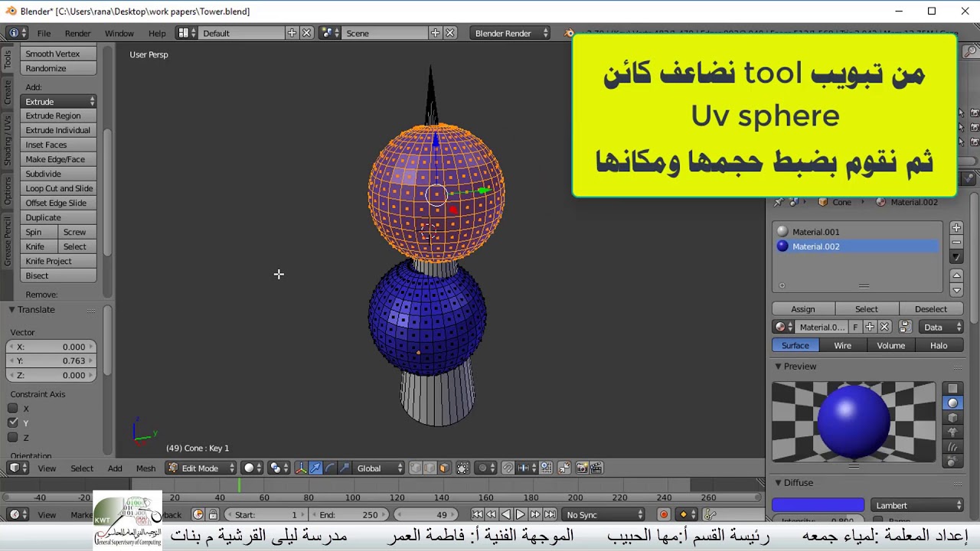Click the Deselect material button
The image size is (980, 551).
[930, 308]
